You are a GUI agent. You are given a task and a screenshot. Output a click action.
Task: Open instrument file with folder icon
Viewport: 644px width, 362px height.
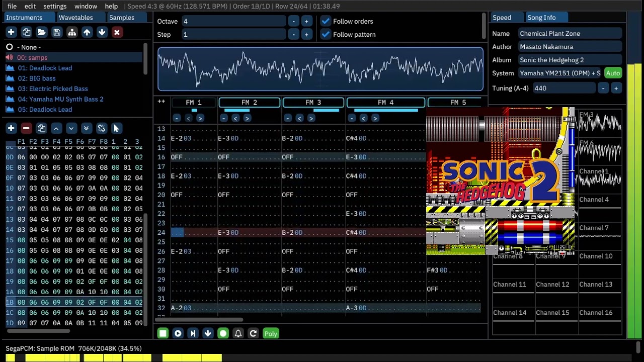coord(42,32)
